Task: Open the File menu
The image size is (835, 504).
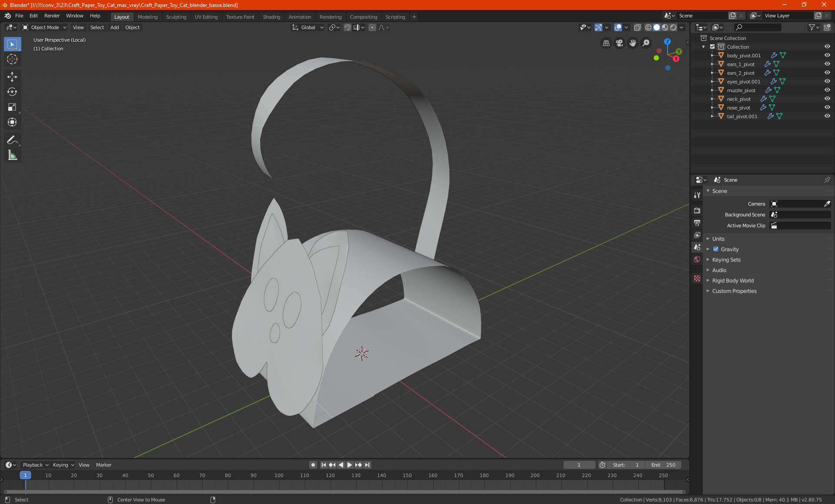Action: [19, 16]
